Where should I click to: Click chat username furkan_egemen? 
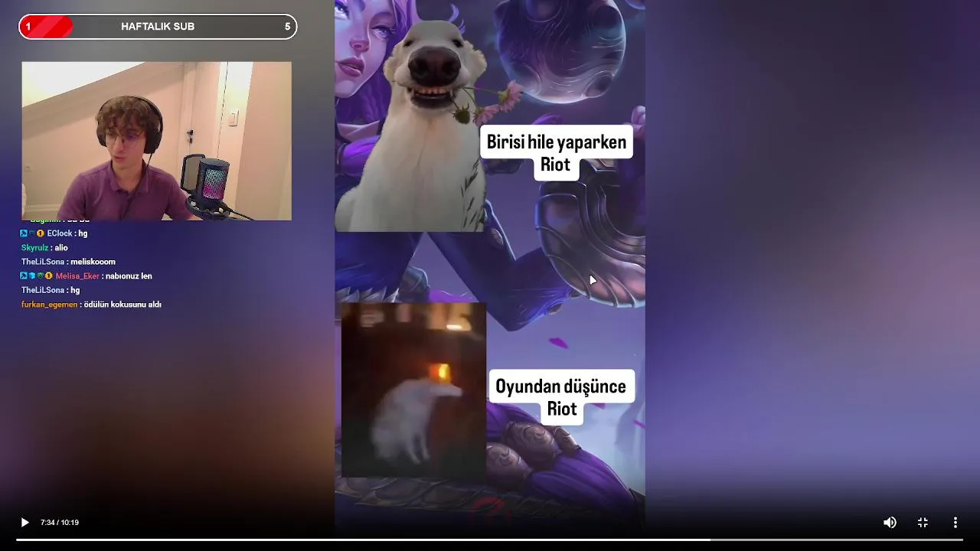pyautogui.click(x=49, y=305)
